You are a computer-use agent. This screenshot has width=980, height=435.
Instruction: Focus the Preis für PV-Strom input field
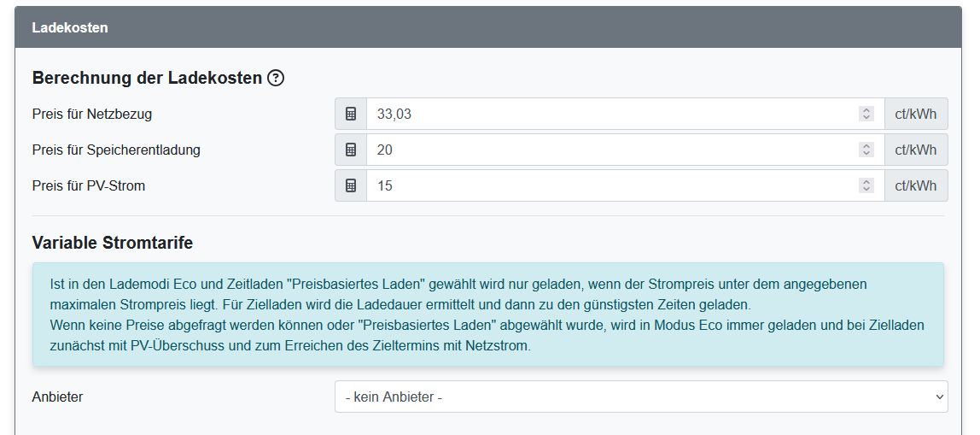(x=610, y=185)
